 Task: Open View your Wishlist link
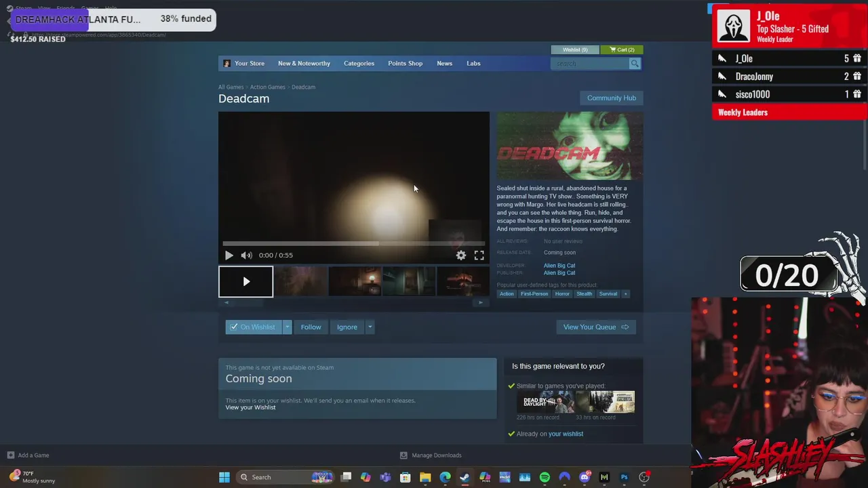pos(250,407)
